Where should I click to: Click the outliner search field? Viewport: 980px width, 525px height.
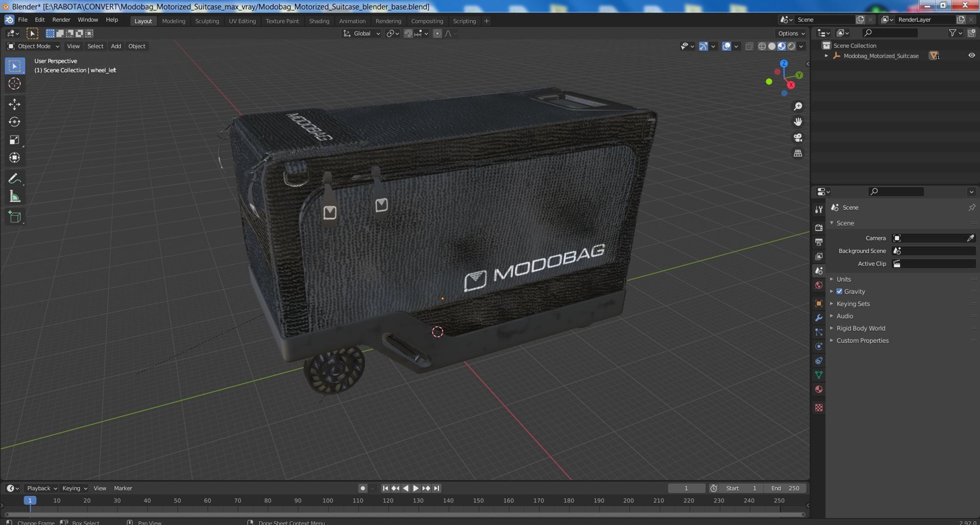coord(890,33)
